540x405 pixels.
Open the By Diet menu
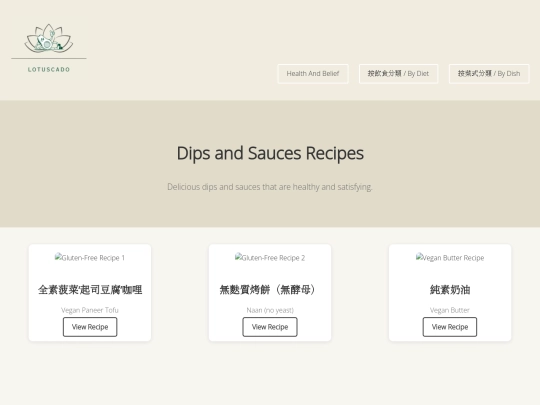pyautogui.click(x=398, y=74)
